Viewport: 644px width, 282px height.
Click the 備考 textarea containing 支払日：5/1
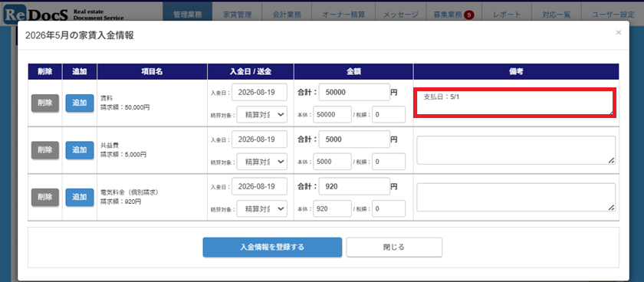[x=516, y=103]
